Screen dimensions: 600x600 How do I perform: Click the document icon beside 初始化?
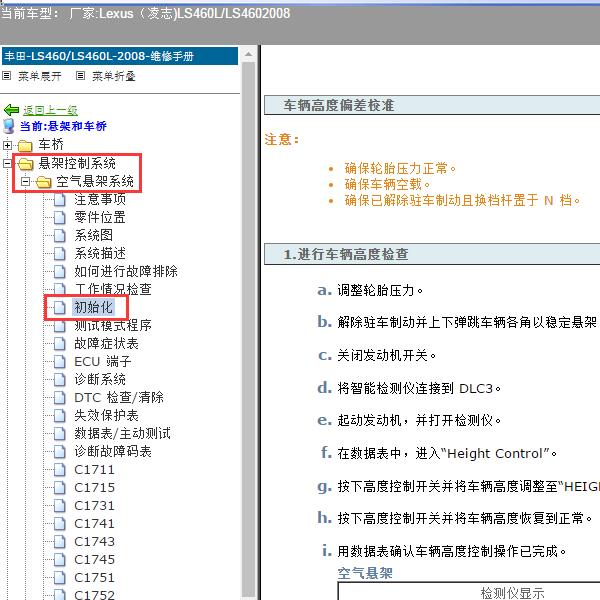60,308
